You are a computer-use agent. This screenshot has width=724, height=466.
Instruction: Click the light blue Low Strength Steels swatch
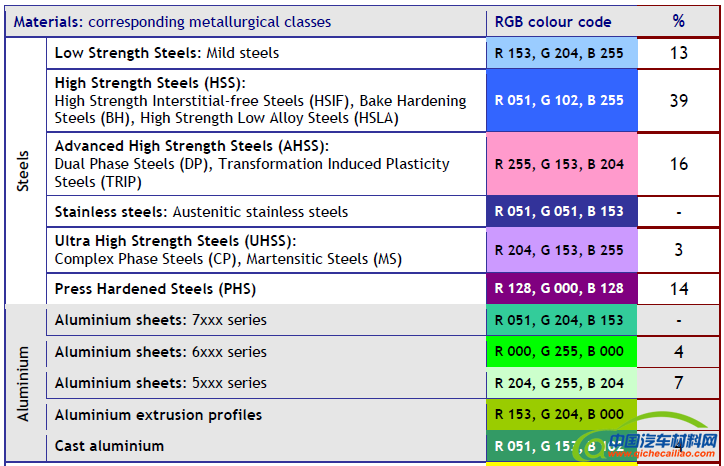pos(561,53)
